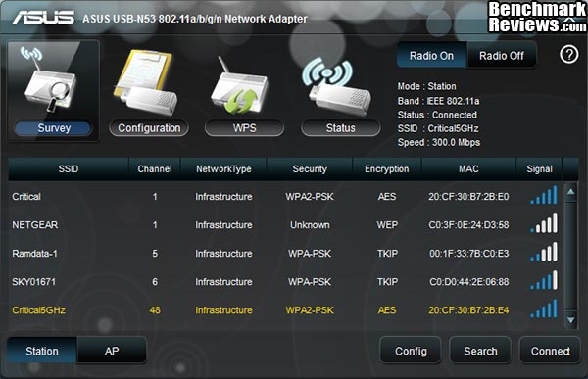The height and width of the screenshot is (379, 588).
Task: Open the Survey router icon
Action: click(50, 79)
